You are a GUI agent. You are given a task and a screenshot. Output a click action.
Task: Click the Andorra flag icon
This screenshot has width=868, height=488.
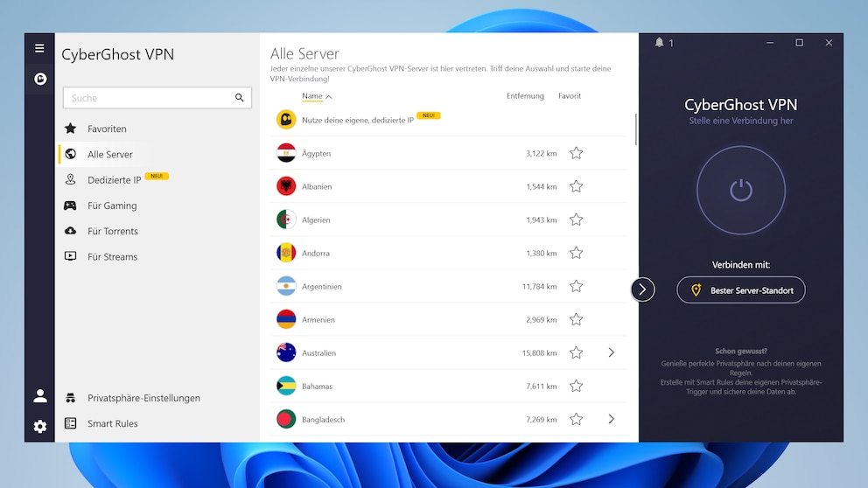coord(286,253)
